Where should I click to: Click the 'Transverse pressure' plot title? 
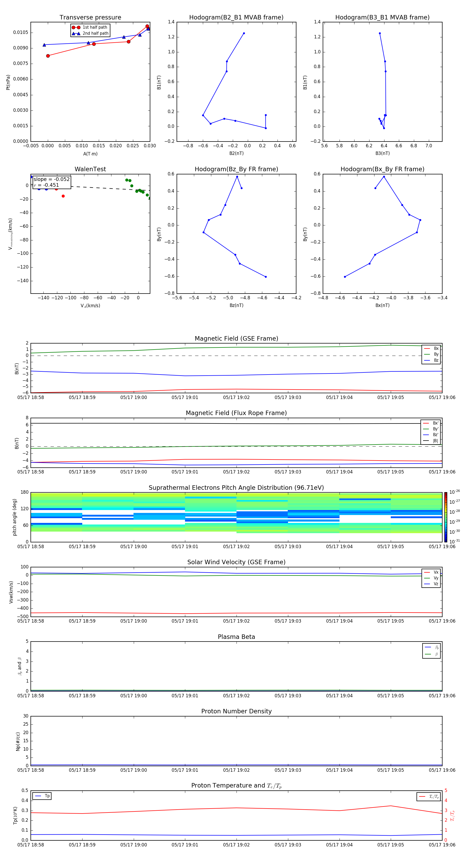click(90, 18)
